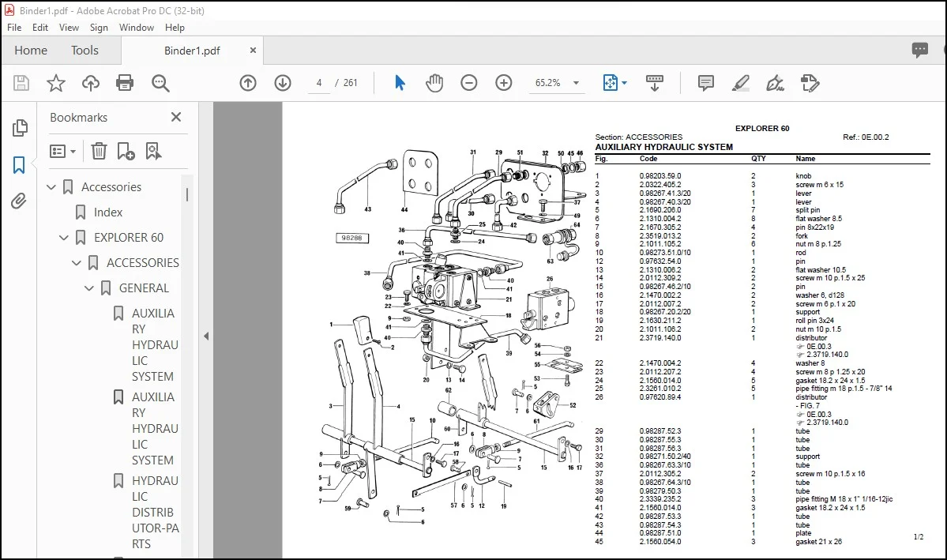The image size is (947, 560).
Task: Open the stamp/send tool icon
Action: (810, 83)
